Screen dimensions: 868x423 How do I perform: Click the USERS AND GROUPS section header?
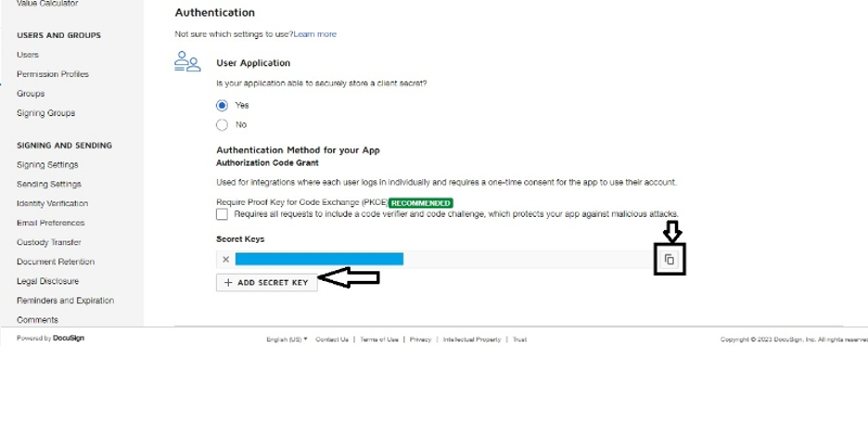pyautogui.click(x=58, y=35)
